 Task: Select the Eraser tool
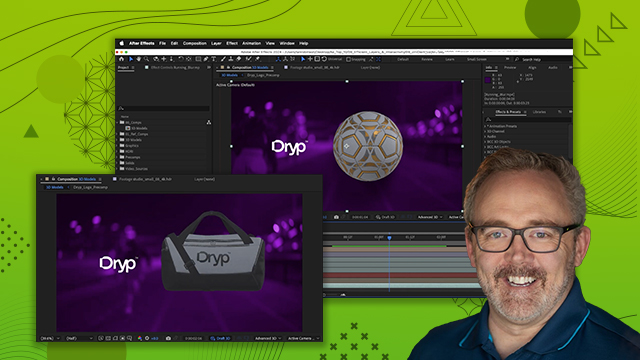coord(238,59)
